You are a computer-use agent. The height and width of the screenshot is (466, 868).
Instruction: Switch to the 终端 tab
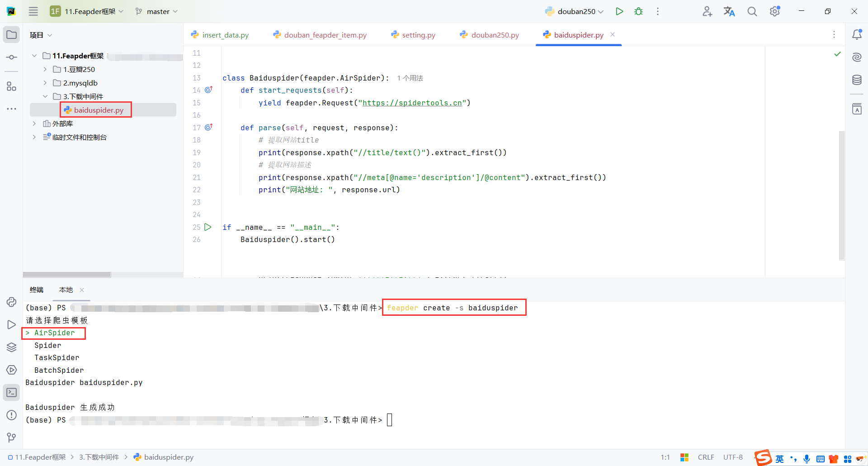pyautogui.click(x=37, y=290)
